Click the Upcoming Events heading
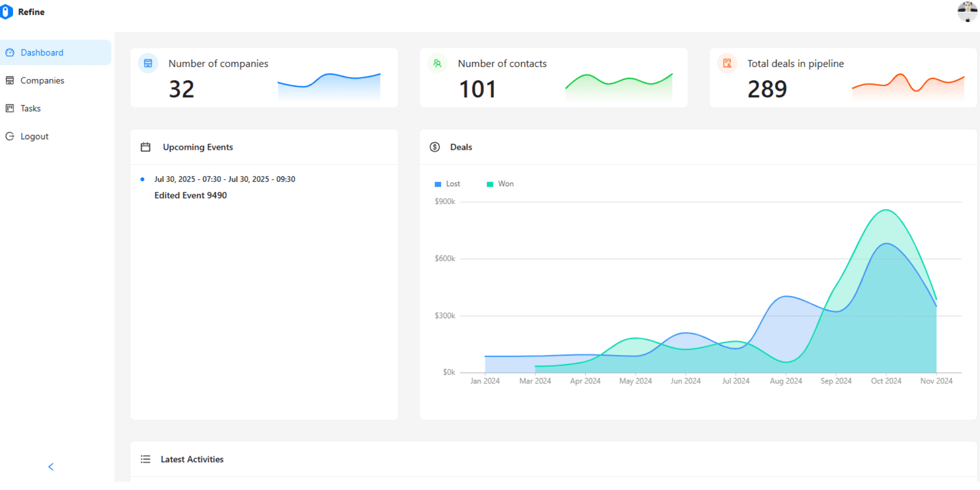Screen dimensions: 980x490 pos(198,147)
